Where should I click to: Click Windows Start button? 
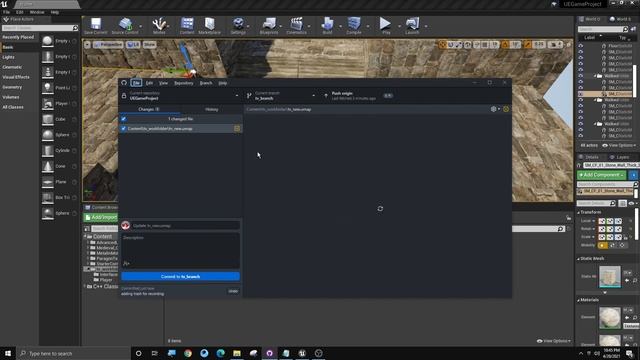point(8,353)
